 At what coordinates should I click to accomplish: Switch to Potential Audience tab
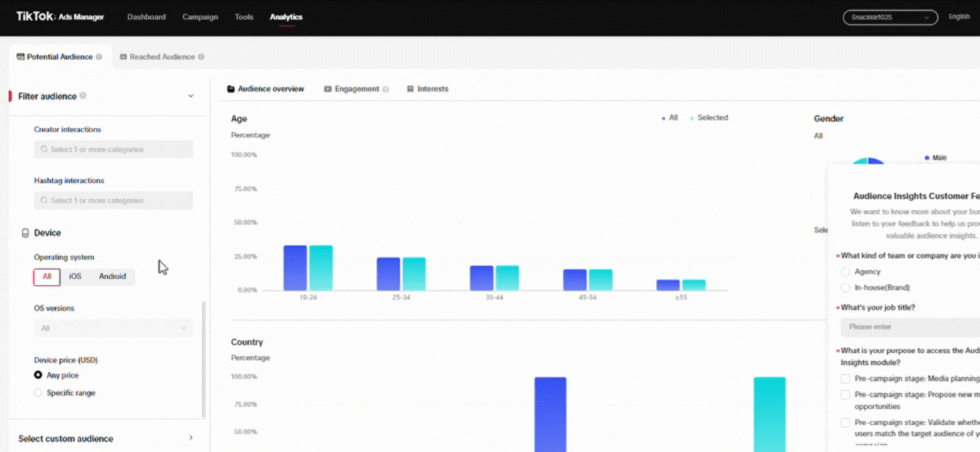click(x=60, y=57)
